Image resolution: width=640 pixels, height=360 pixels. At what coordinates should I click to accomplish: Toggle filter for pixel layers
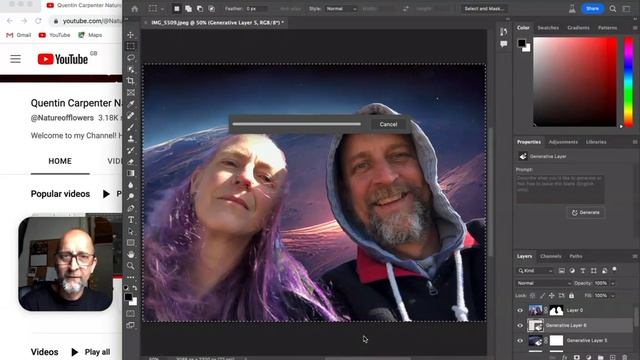pos(562,271)
